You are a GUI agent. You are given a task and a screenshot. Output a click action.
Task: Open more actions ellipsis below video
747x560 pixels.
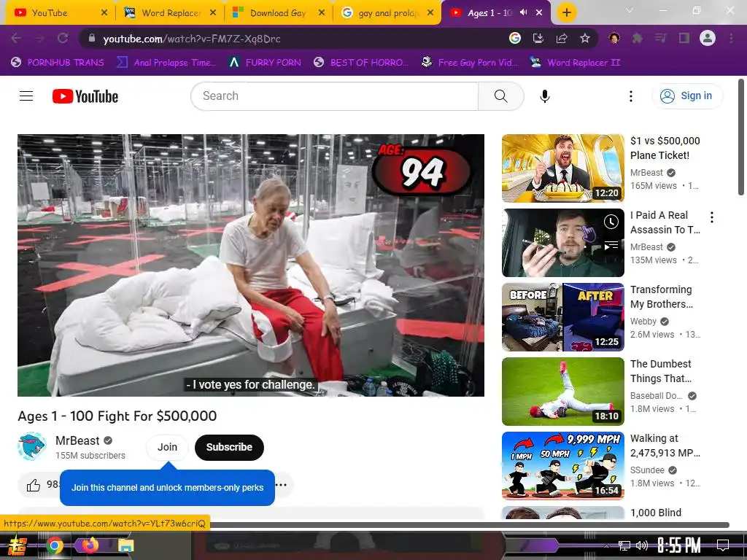click(282, 485)
